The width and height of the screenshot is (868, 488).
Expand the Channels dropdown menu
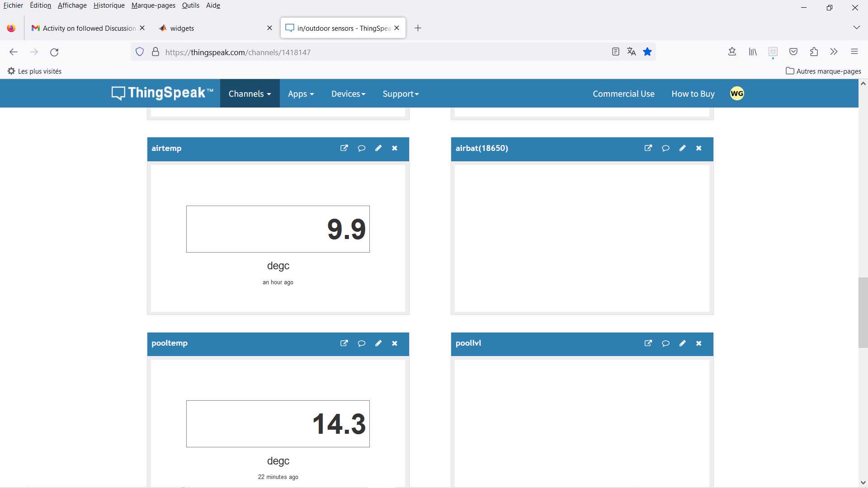coord(250,94)
